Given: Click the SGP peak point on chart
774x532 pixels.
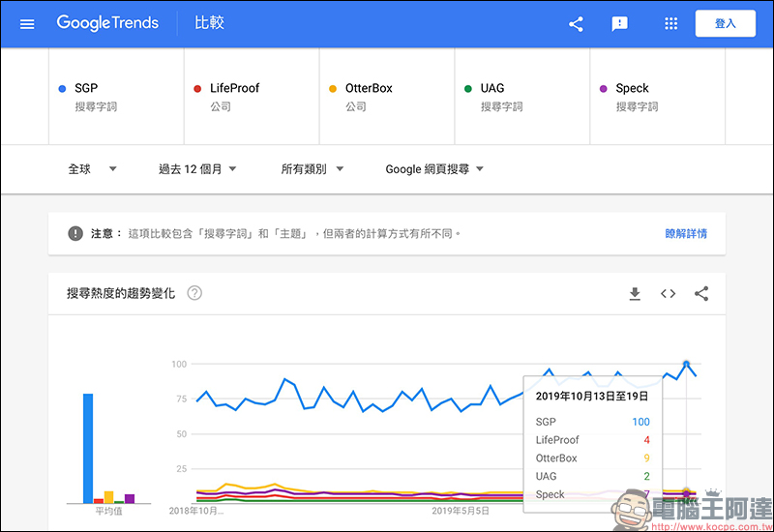Looking at the screenshot, I should click(x=686, y=365).
